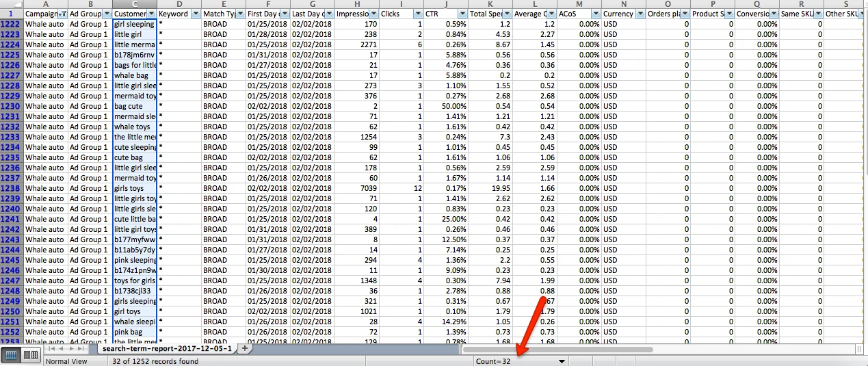
Task: Switch to Page Layout view icon
Action: pyautogui.click(x=31, y=355)
